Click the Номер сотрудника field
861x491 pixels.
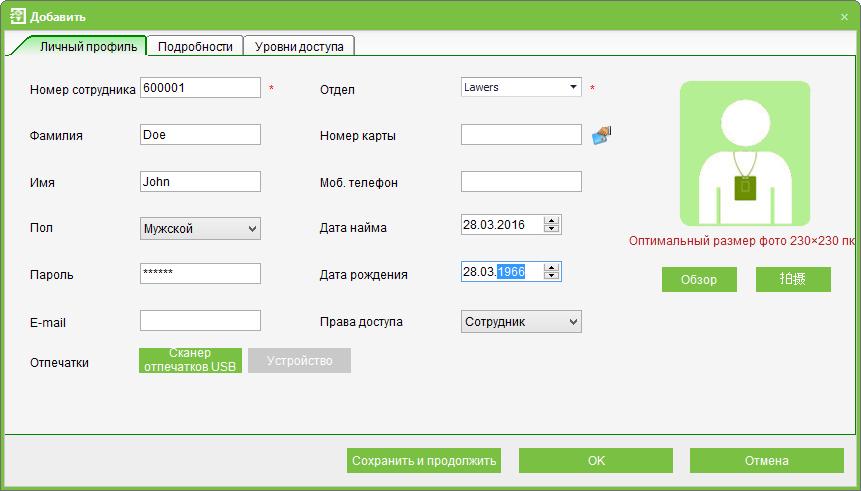pos(200,88)
